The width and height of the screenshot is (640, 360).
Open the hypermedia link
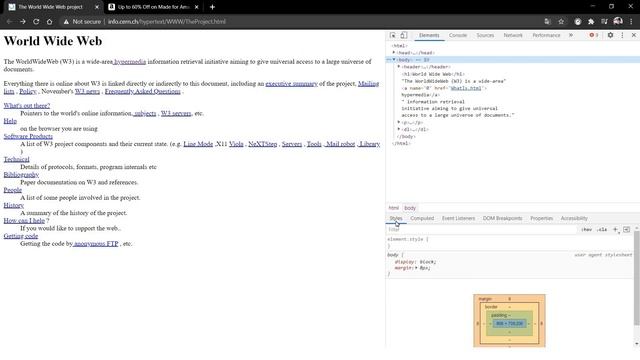[130, 62]
